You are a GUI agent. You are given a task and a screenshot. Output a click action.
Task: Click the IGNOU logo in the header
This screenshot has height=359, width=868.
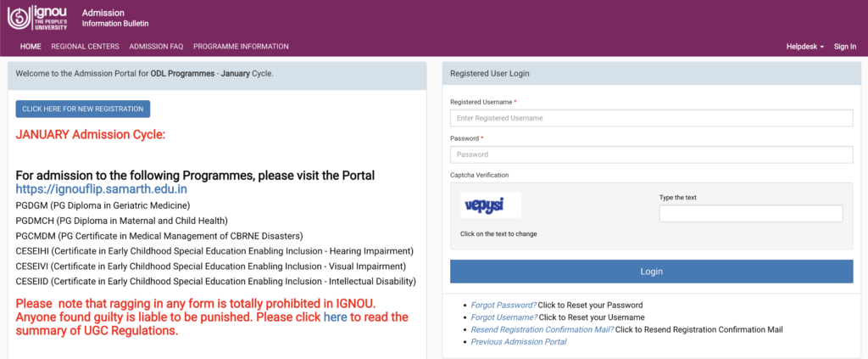(37, 18)
